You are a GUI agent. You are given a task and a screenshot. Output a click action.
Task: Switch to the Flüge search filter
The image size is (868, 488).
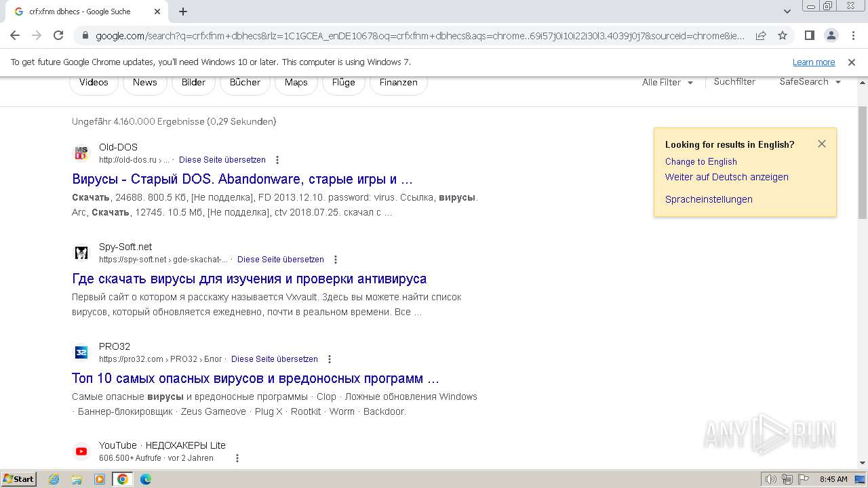pos(344,83)
